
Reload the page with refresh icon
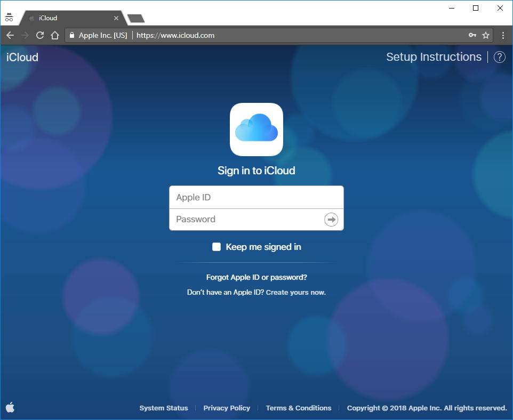click(39, 35)
